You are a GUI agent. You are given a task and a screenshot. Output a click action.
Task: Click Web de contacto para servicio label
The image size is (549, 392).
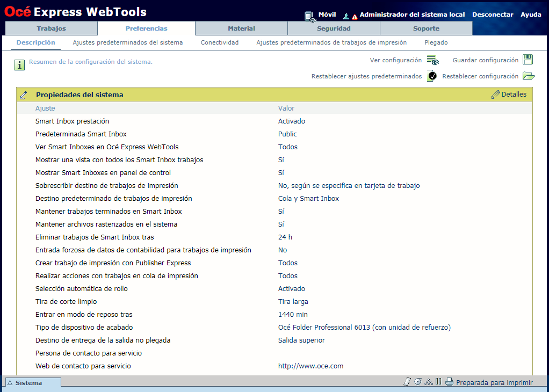[83, 366]
